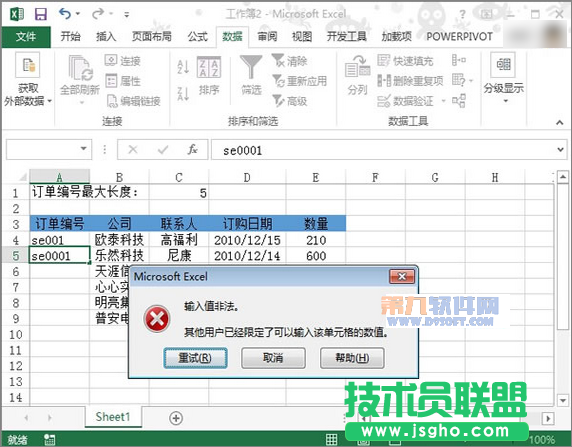Select column A header
Image resolution: width=572 pixels, height=447 pixels.
[x=59, y=177]
